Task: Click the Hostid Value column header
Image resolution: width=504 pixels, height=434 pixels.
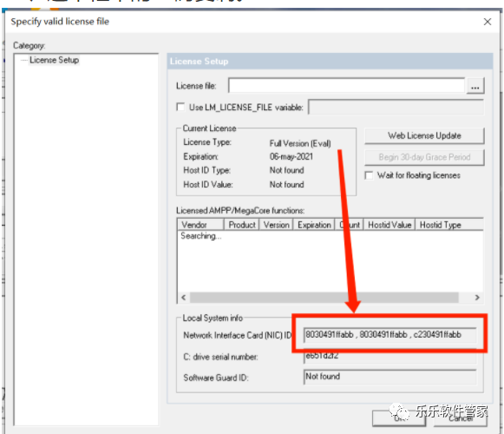Action: [389, 225]
